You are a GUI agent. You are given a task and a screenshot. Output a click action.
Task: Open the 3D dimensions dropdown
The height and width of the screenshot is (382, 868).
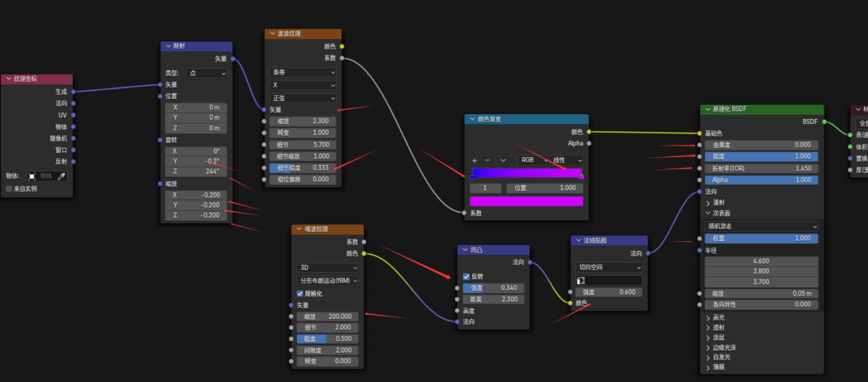pos(328,268)
